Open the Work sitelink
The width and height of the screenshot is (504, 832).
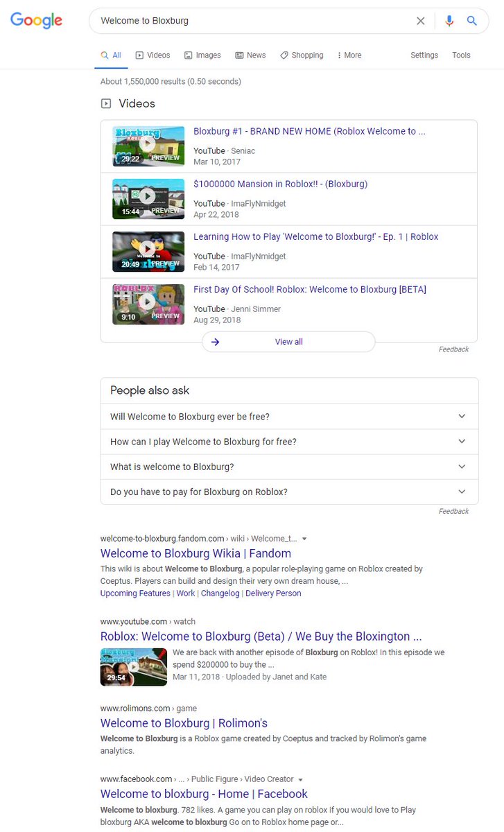[186, 593]
